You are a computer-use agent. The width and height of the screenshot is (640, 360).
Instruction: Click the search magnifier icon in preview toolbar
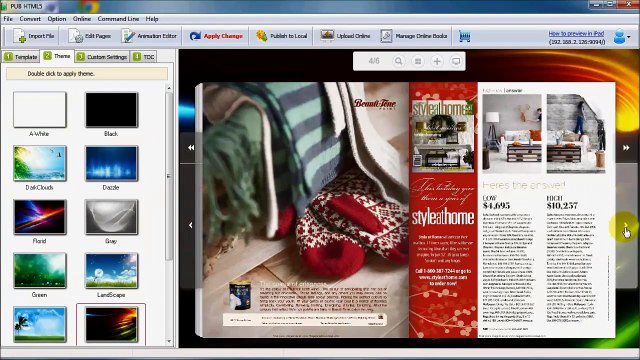[x=398, y=61]
